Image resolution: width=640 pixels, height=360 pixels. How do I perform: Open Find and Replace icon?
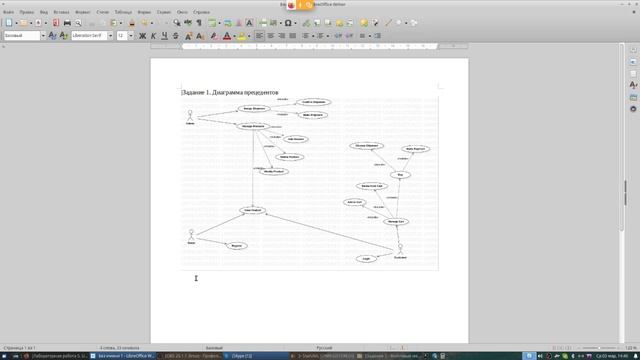(x=177, y=23)
